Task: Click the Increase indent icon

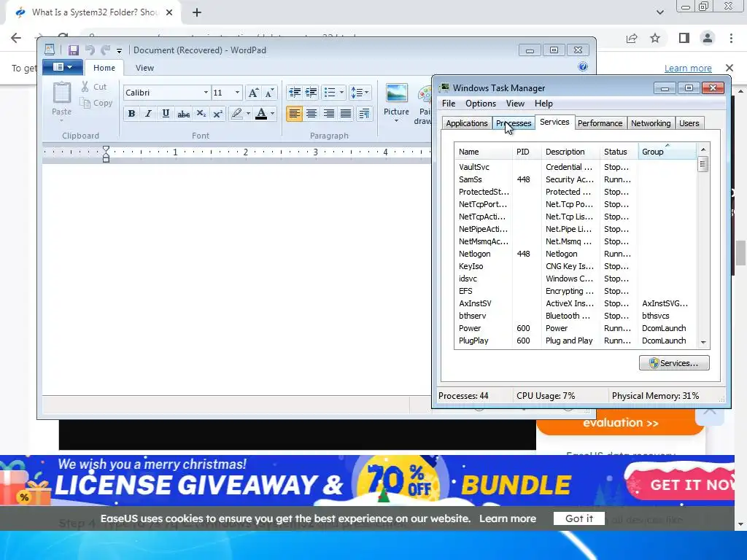Action: (x=311, y=93)
